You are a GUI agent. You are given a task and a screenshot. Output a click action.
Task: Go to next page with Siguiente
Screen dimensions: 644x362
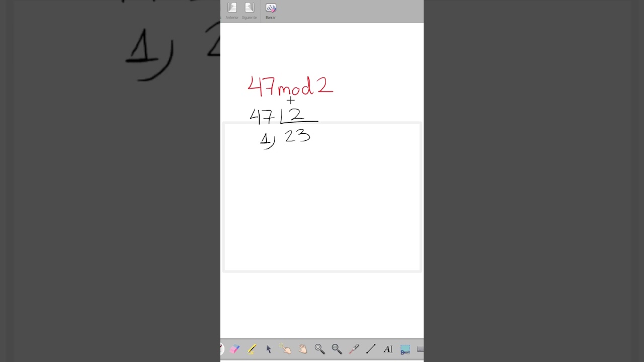click(249, 11)
